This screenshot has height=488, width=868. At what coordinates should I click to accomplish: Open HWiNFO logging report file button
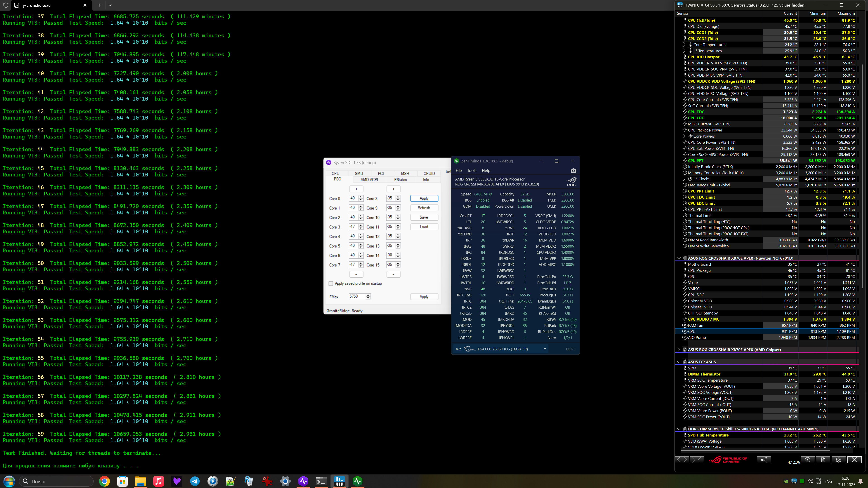[x=823, y=460]
